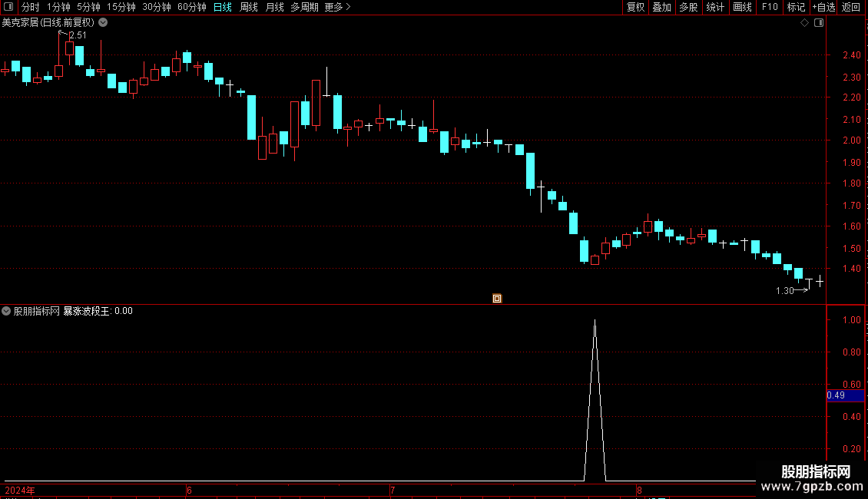Switch to 分时 intraday chart
This screenshot has height=499, width=868.
31,7
